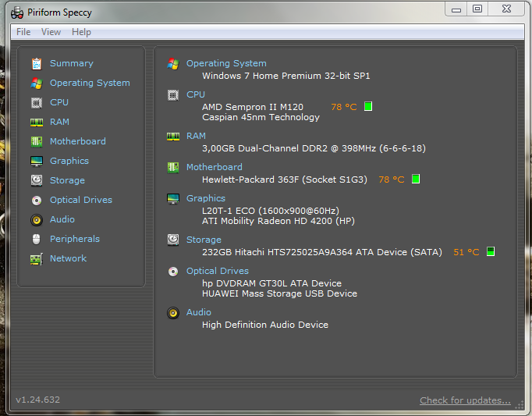Screen dimensions: 532x416
Task: Click the Summary clipboard icon in sidebar
Action: click(37, 63)
